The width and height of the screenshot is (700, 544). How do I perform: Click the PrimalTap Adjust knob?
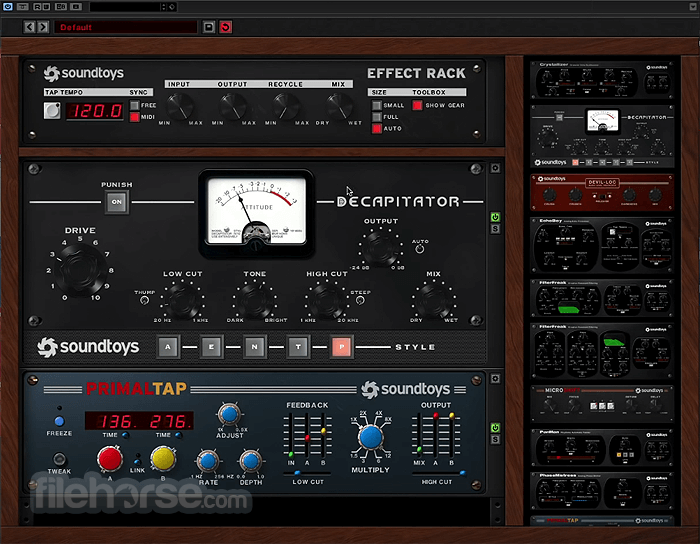[229, 415]
